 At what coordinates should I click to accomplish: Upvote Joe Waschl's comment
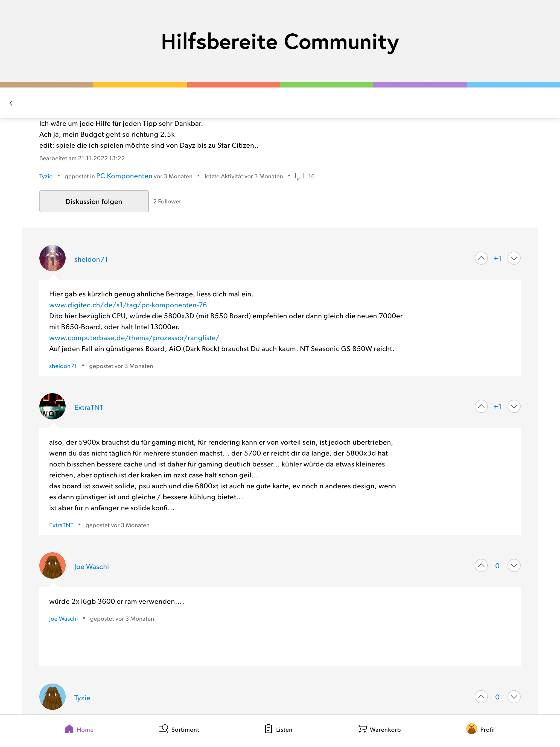(481, 566)
